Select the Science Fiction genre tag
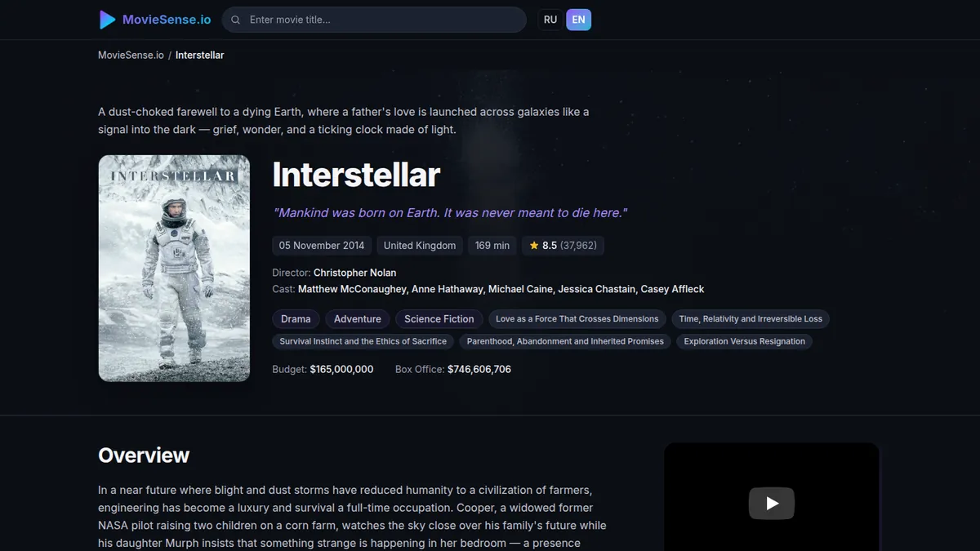Viewport: 980px width, 551px height. point(439,319)
